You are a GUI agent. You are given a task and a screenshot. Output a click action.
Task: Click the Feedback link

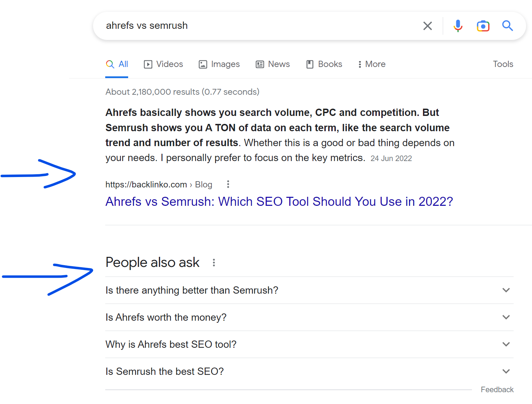point(497,389)
